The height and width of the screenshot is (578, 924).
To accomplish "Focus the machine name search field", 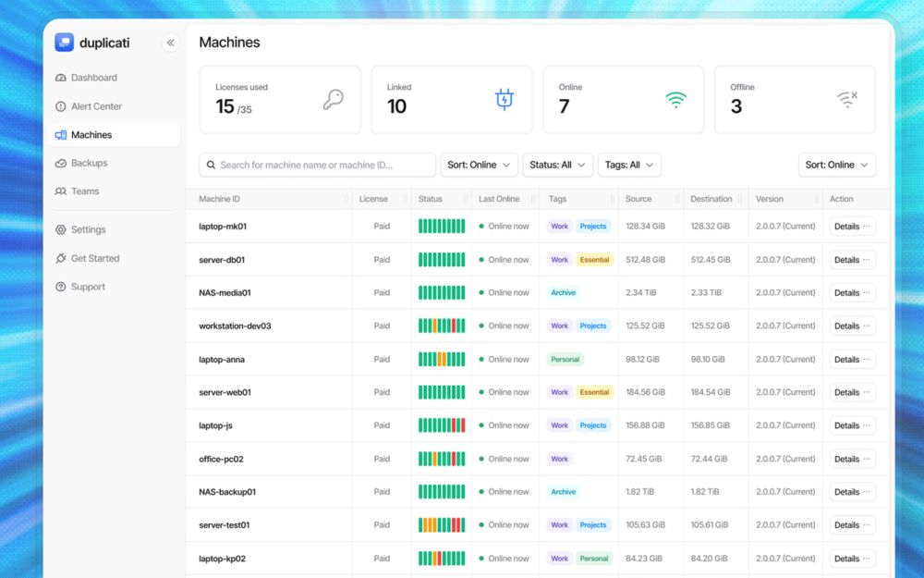I will tap(318, 166).
